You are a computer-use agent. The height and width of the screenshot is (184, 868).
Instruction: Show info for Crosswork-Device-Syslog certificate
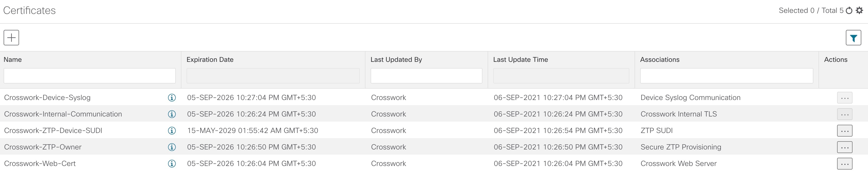pyautogui.click(x=172, y=98)
